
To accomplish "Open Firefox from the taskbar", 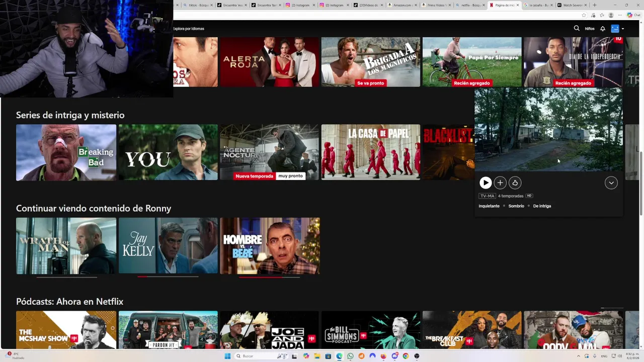I will click(x=383, y=356).
